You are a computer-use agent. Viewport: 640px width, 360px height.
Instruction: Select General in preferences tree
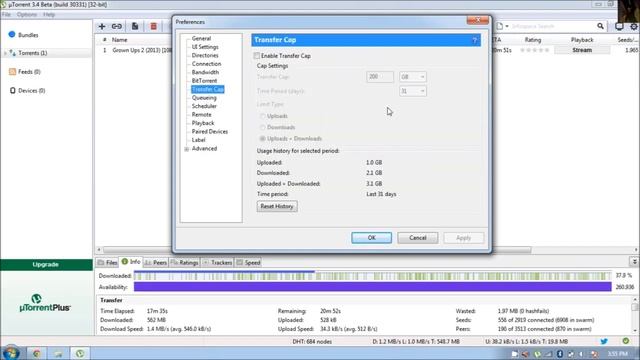click(x=201, y=38)
